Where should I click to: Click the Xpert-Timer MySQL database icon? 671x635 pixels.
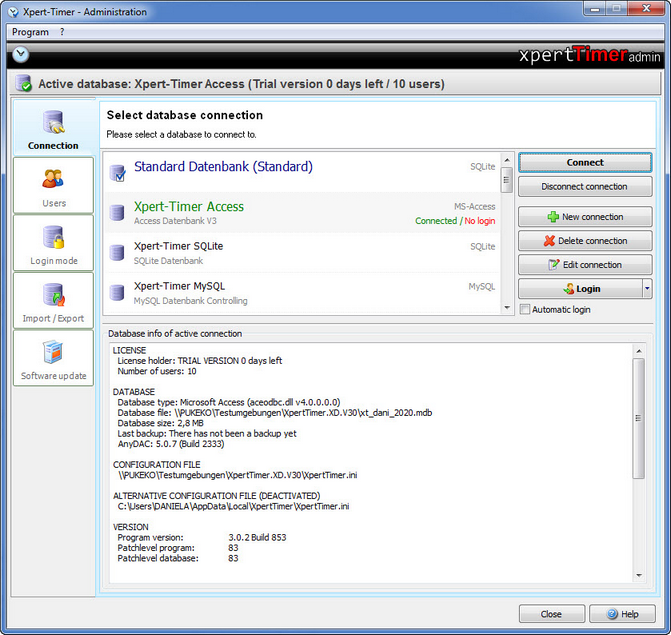coord(117,293)
